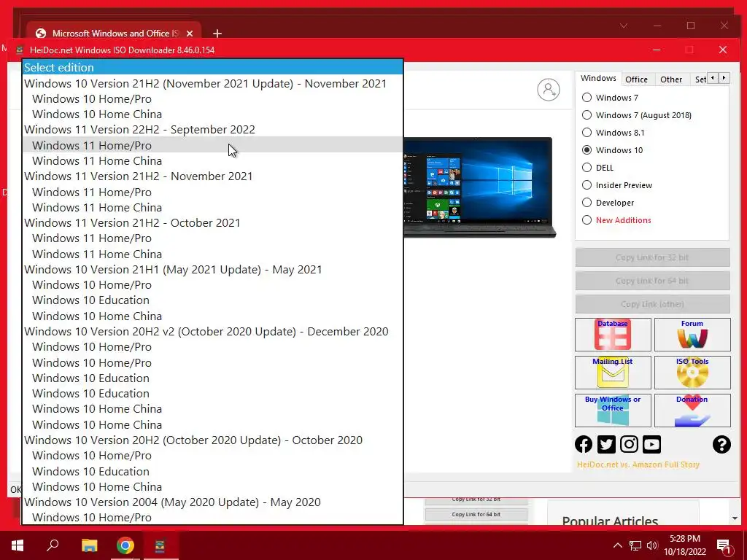Viewport: 747px width, 560px height.
Task: Open the Mailing List icon tile
Action: [613, 373]
